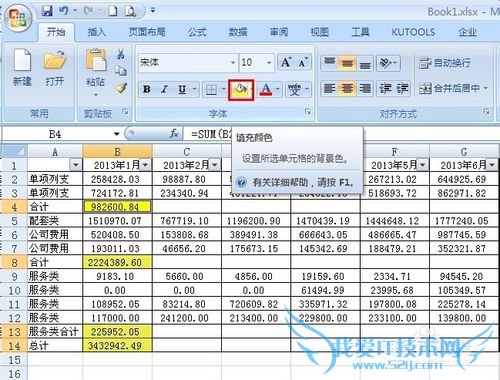Align text left
The image size is (500, 380).
(x=329, y=88)
